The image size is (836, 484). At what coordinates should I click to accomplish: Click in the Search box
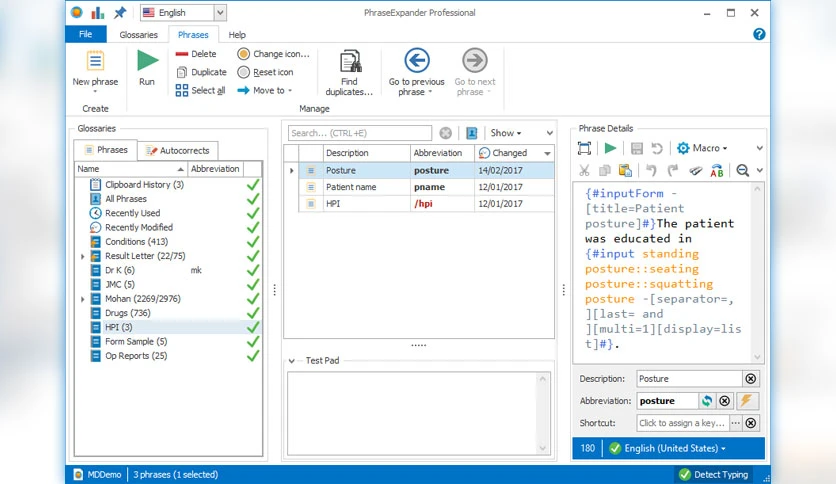[360, 133]
